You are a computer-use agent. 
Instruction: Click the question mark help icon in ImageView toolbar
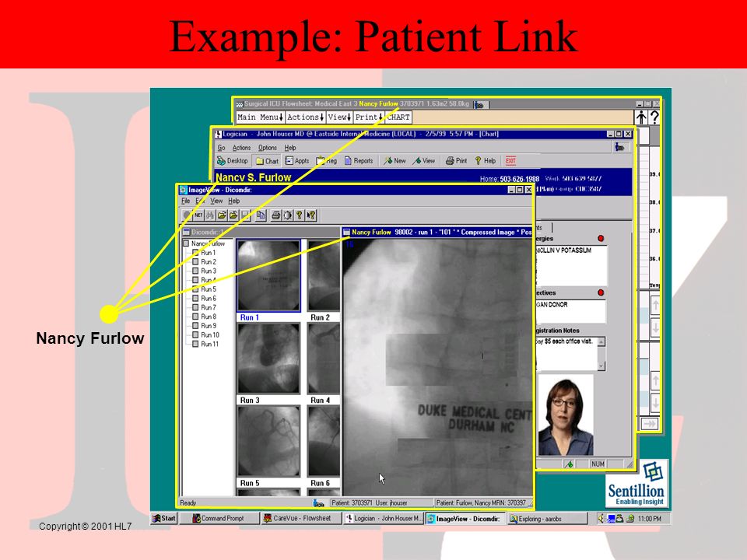(x=299, y=215)
